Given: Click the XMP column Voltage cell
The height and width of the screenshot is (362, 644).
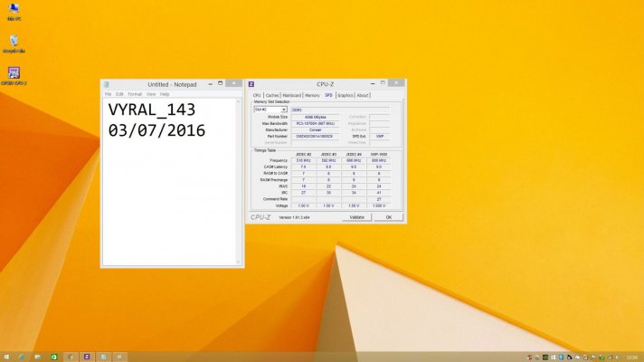Looking at the screenshot, I should tap(379, 205).
